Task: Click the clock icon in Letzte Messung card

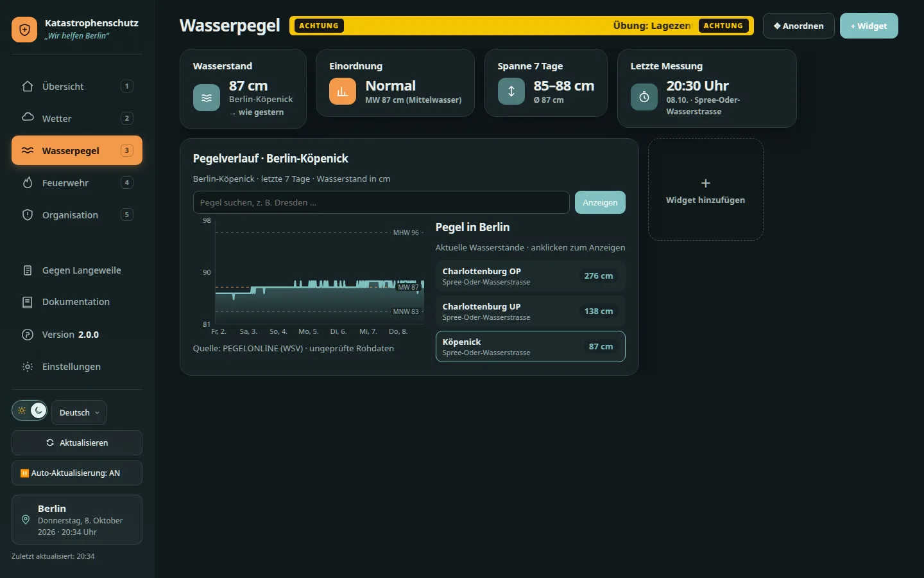Action: 644,97
